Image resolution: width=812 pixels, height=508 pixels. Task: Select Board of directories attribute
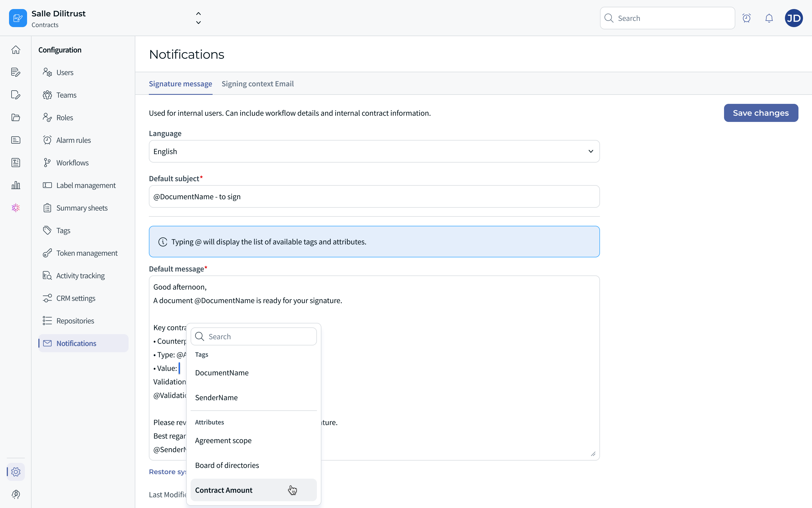coord(253,465)
